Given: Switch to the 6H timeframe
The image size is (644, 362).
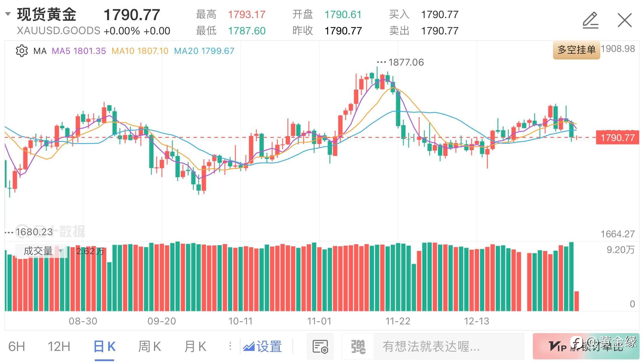Looking at the screenshot, I should pyautogui.click(x=17, y=346).
